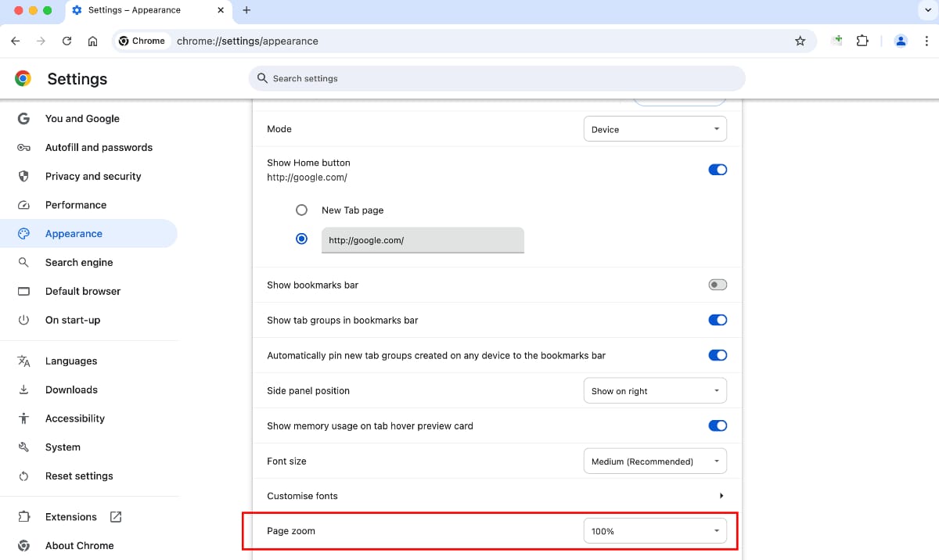The width and height of the screenshot is (939, 560).
Task: Open the About Chrome page
Action: [80, 545]
